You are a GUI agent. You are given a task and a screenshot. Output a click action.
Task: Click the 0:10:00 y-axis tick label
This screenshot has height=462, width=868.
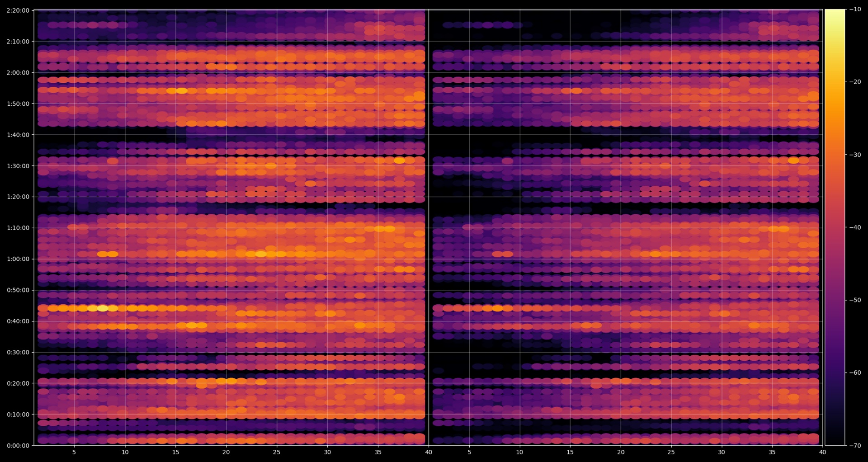point(18,415)
